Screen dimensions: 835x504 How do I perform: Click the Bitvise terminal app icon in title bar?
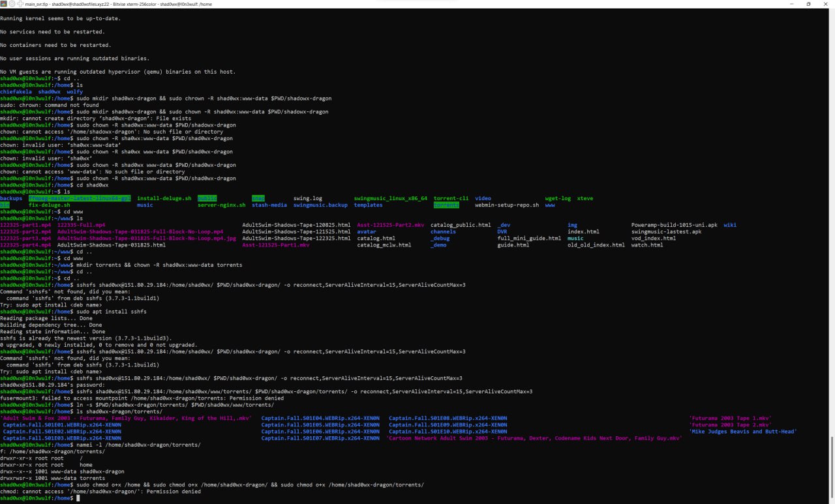[x=4, y=4]
